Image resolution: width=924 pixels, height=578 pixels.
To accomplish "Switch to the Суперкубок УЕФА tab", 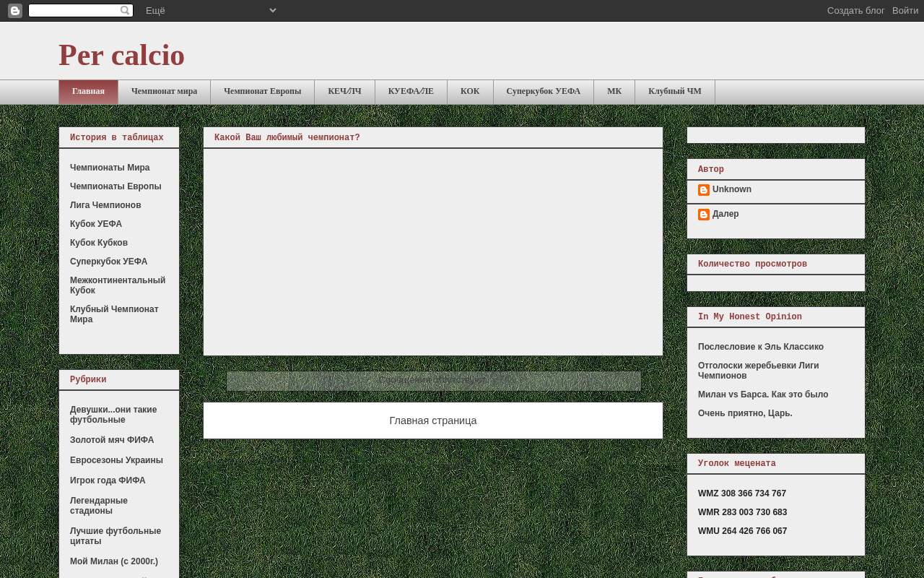I will tap(544, 92).
